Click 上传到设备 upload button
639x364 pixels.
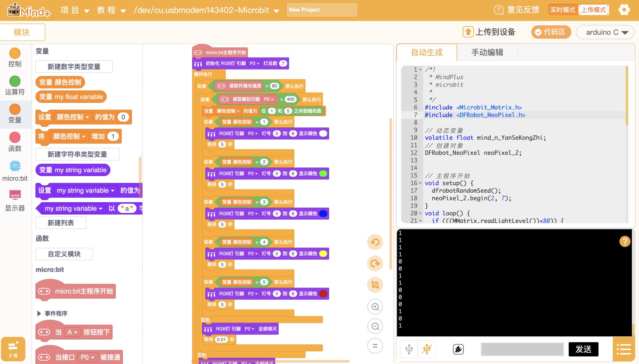(x=489, y=32)
